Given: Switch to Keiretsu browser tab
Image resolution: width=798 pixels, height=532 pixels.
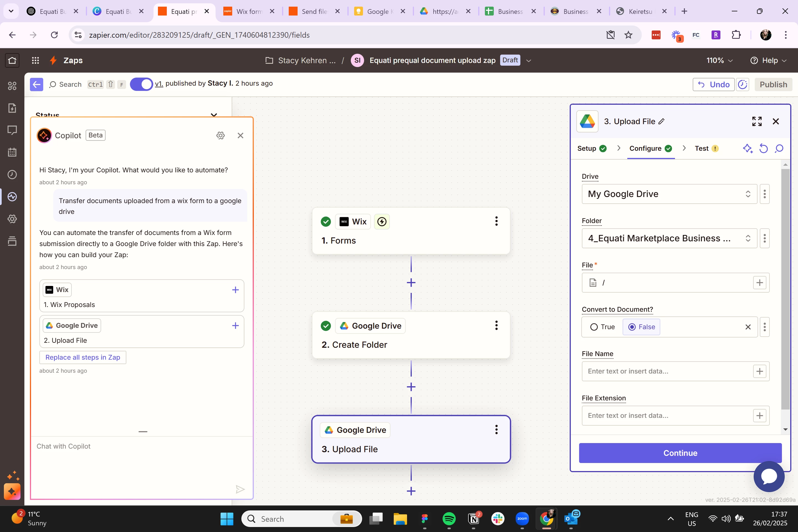Looking at the screenshot, I should [641, 11].
